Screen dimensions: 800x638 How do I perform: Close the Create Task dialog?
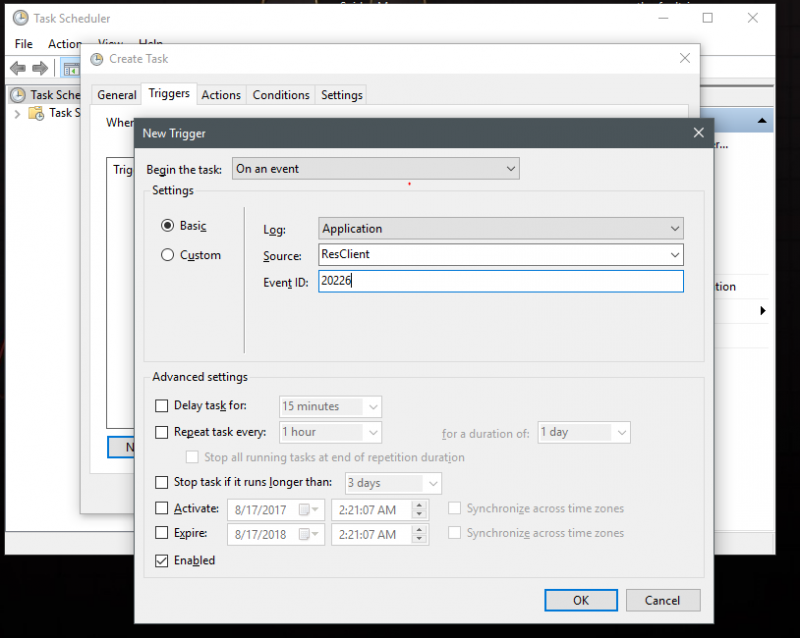684,59
